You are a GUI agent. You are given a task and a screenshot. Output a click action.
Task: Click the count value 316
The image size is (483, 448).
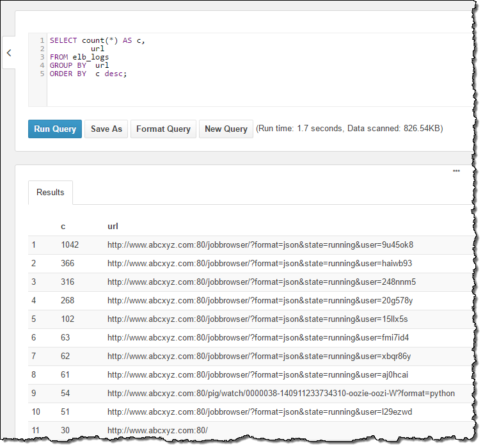coord(68,282)
